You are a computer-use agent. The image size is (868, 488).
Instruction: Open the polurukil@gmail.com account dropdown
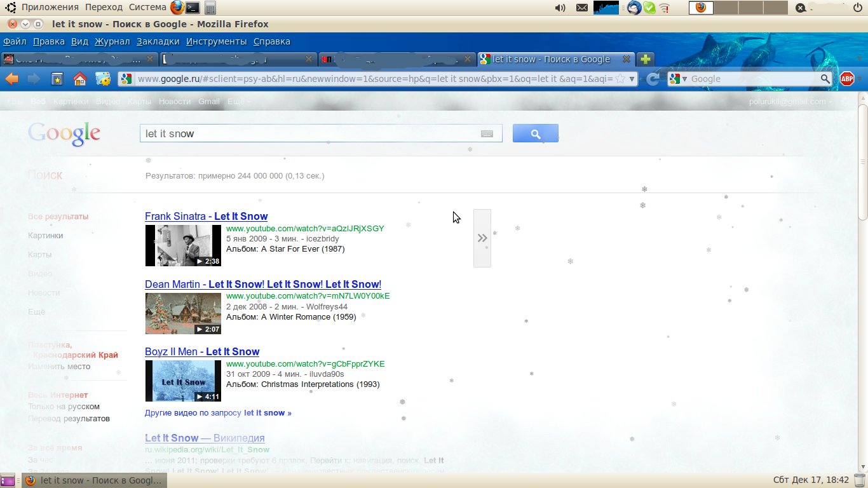click(790, 102)
